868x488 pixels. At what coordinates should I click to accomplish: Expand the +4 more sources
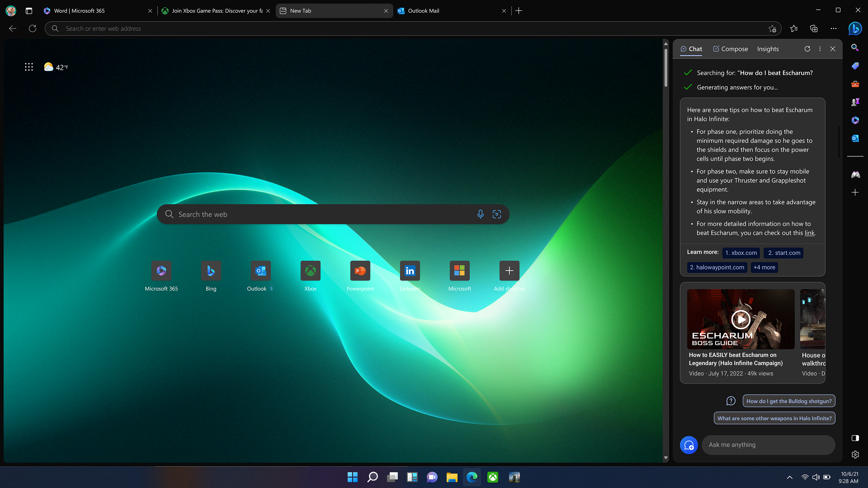(764, 267)
